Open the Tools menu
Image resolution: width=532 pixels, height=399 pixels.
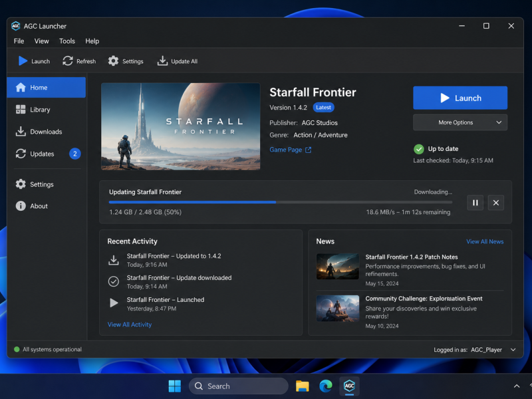tap(67, 41)
